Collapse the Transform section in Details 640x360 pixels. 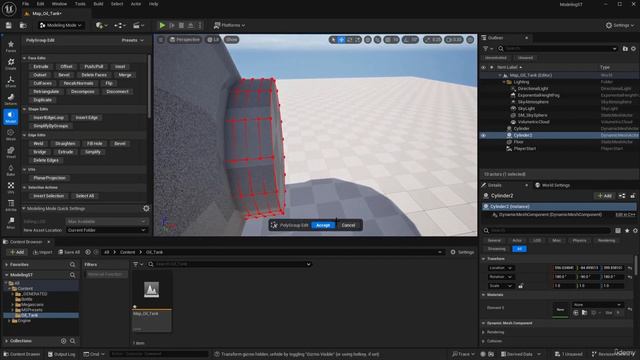tap(484, 259)
